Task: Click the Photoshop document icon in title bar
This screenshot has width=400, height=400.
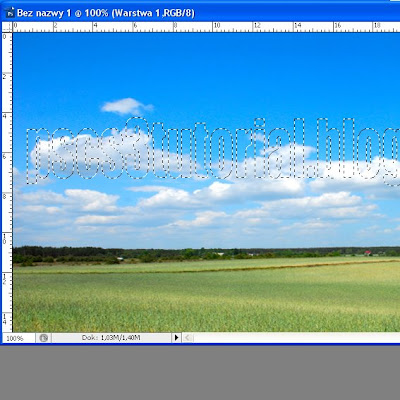Action: coord(10,13)
